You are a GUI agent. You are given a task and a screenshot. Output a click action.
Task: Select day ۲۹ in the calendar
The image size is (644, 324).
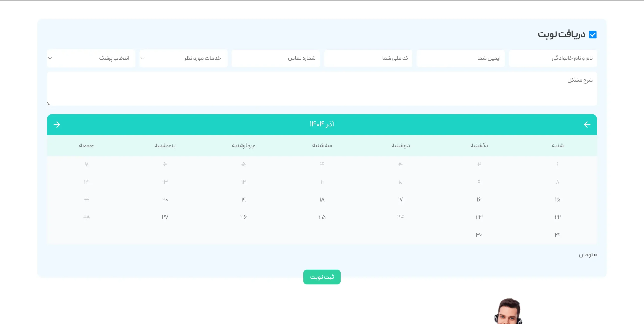pos(558,234)
